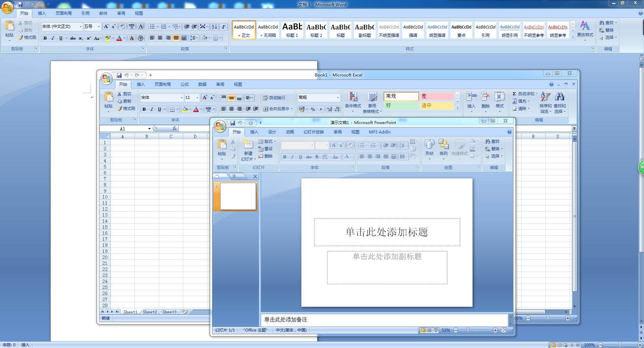This screenshot has height=348, width=644.
Task: Click Excel's Conditional Formatting (条件格式) icon
Action: (x=352, y=97)
